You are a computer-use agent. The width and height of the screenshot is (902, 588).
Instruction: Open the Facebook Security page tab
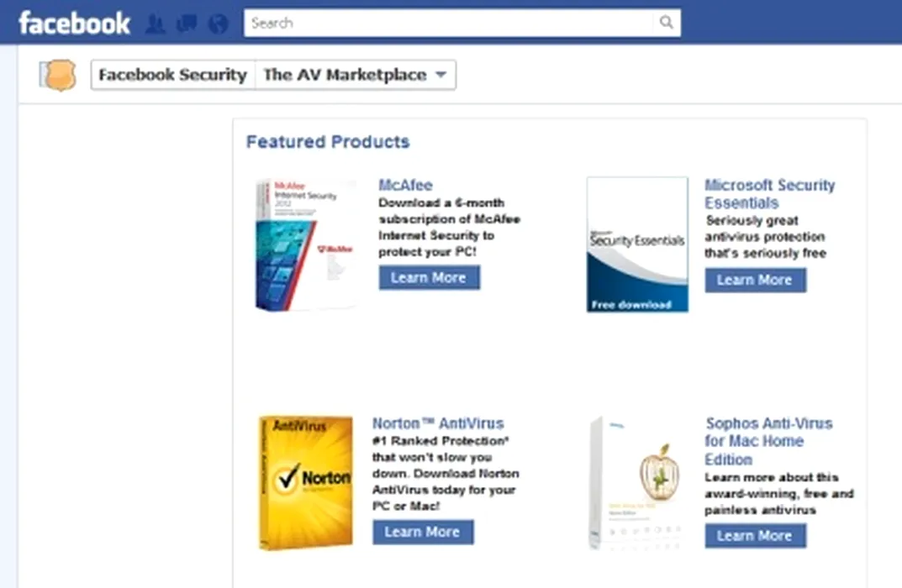point(172,75)
